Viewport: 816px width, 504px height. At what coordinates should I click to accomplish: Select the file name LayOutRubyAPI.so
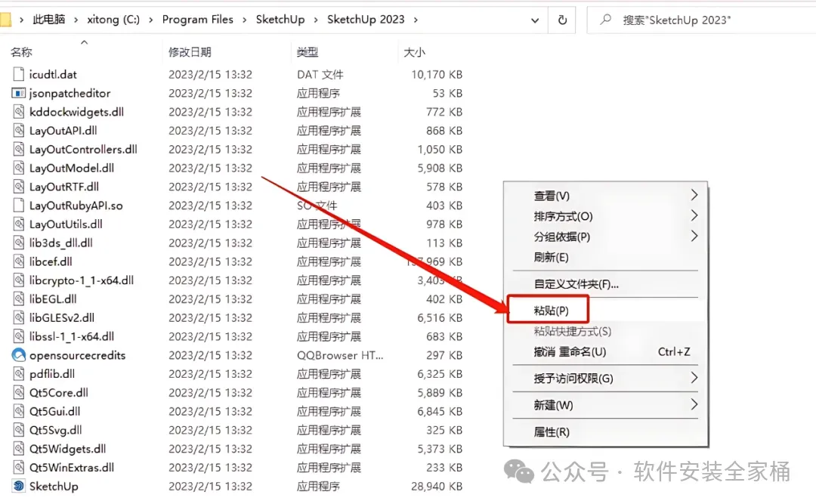76,206
